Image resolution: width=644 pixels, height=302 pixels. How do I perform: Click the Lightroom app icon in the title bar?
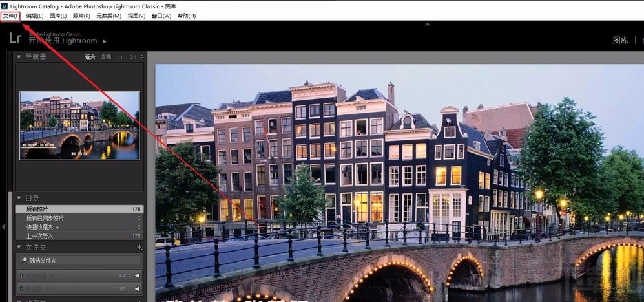(x=5, y=6)
